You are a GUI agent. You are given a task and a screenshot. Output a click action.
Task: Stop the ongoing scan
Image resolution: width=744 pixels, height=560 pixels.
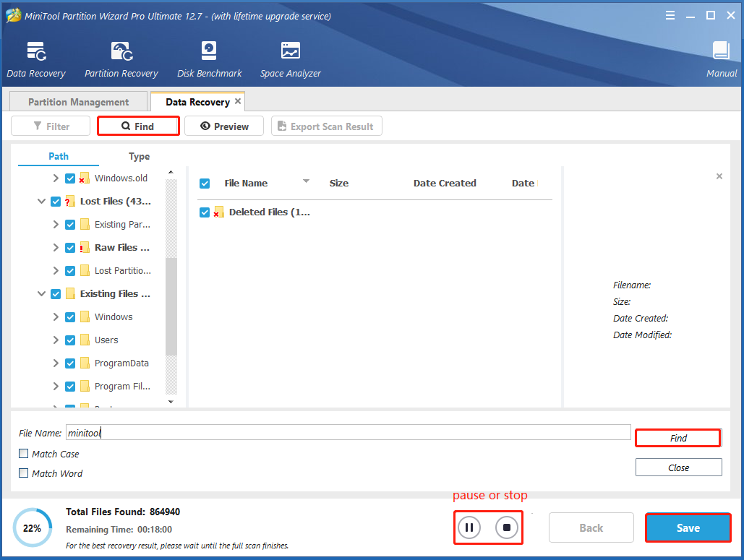click(x=507, y=527)
